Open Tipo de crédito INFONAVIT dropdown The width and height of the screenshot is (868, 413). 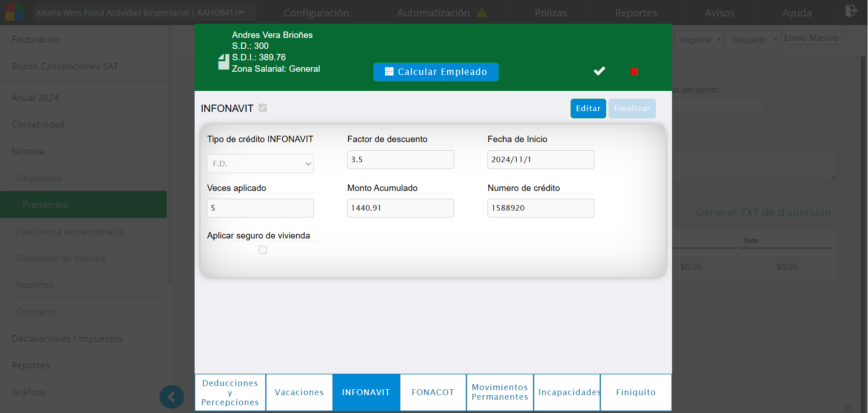click(260, 164)
